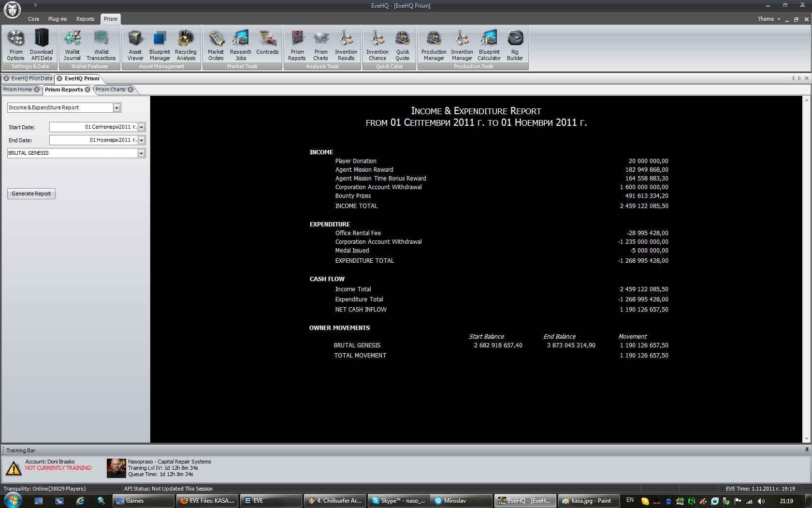This screenshot has height=508, width=812.
Task: Expand the report type dropdown
Action: click(116, 108)
